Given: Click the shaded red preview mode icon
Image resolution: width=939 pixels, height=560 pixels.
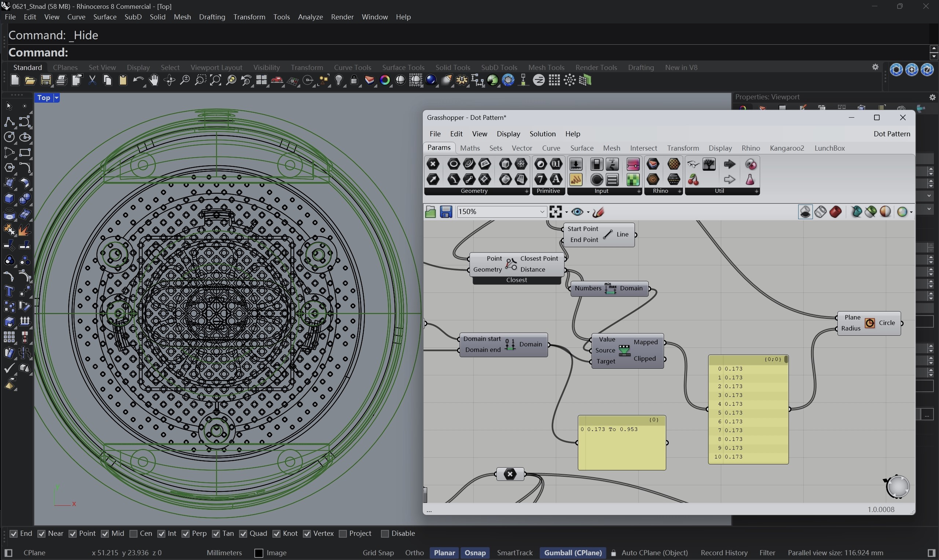Looking at the screenshot, I should pos(836,212).
